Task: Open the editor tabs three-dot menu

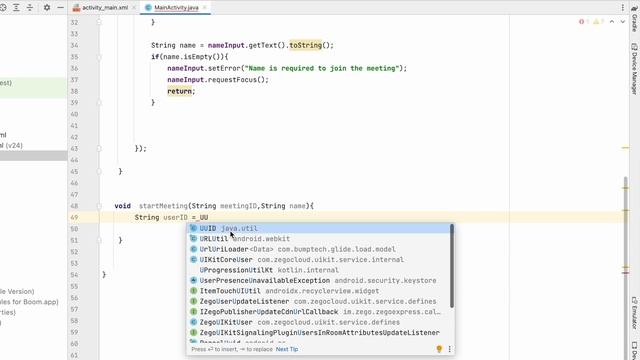Action: (x=622, y=7)
